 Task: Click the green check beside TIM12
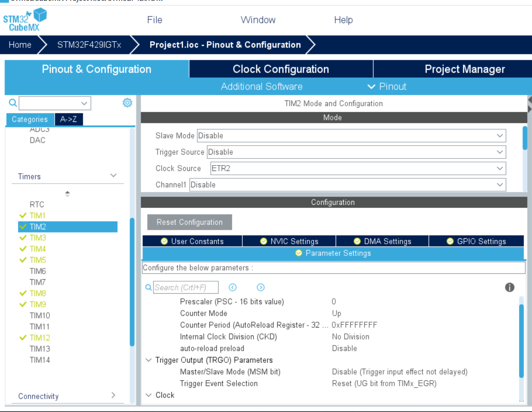23,338
